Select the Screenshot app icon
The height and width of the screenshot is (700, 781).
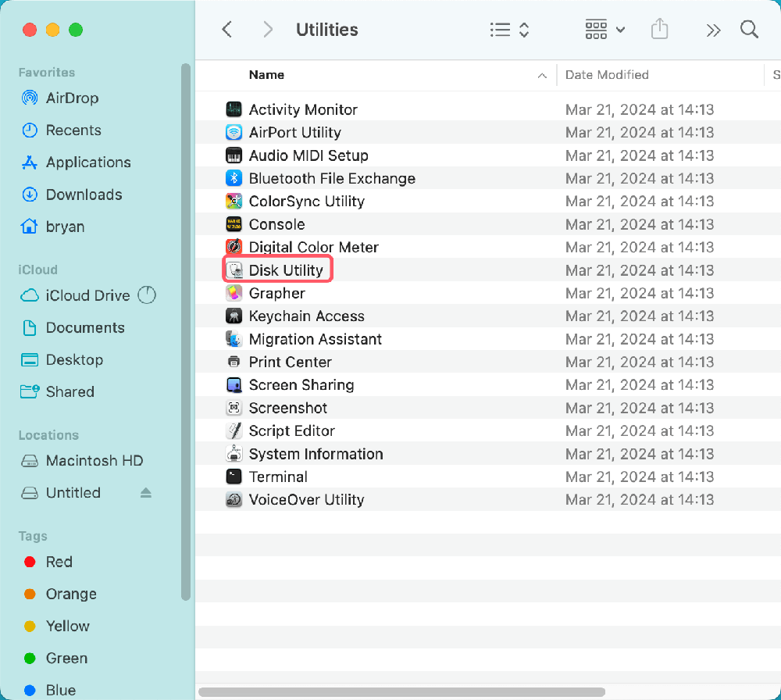(x=234, y=407)
